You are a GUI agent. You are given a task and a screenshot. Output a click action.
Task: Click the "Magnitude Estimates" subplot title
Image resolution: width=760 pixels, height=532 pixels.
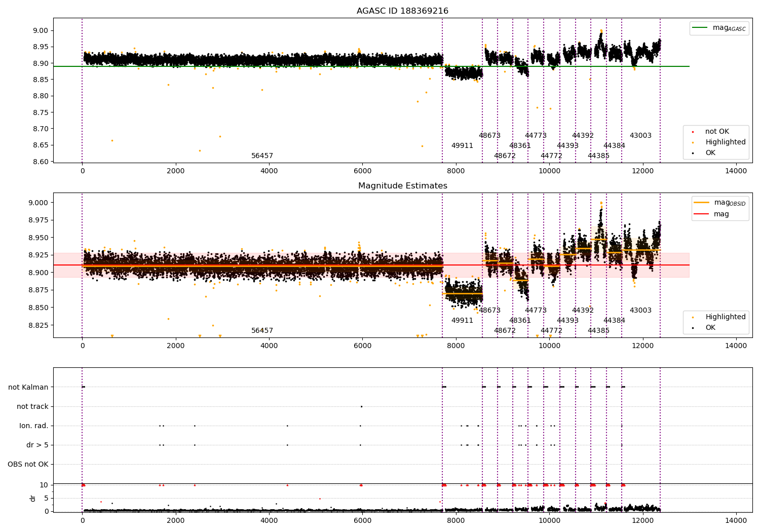(403, 186)
